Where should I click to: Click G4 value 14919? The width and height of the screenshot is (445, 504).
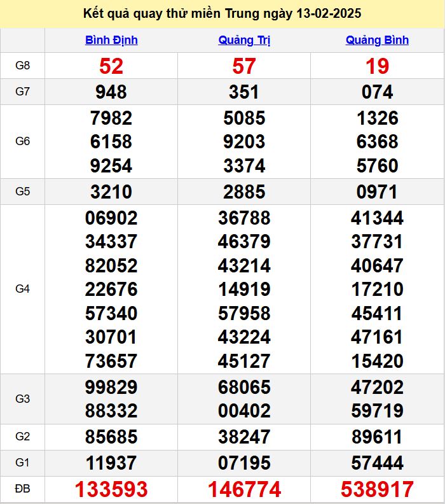pos(244,290)
